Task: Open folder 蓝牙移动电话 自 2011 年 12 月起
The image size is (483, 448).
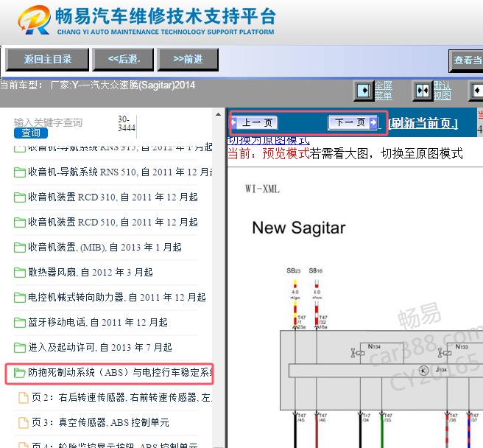Action: [x=98, y=322]
